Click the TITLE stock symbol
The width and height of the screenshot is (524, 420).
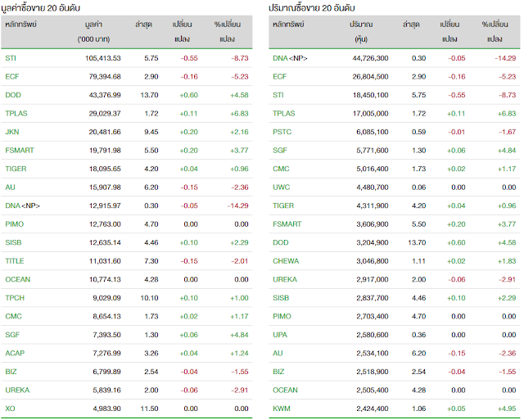13,260
